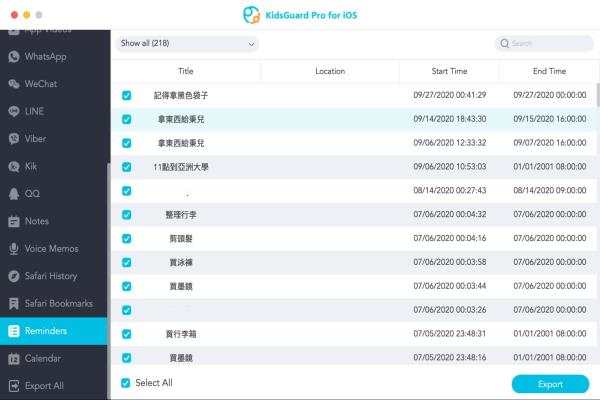This screenshot has height=400, width=600.
Task: Toggle checkbox for 08/14/2020 00:27:43 row
Action: (127, 191)
